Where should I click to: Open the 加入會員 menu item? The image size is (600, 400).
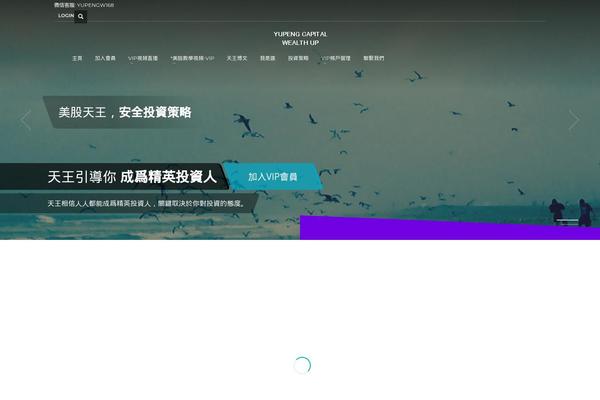point(105,58)
